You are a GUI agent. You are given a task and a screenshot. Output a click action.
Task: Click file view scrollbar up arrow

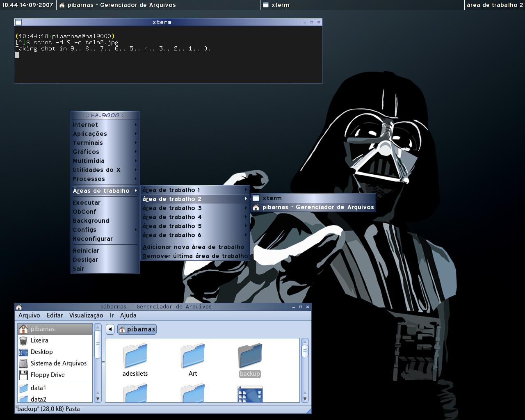305,342
